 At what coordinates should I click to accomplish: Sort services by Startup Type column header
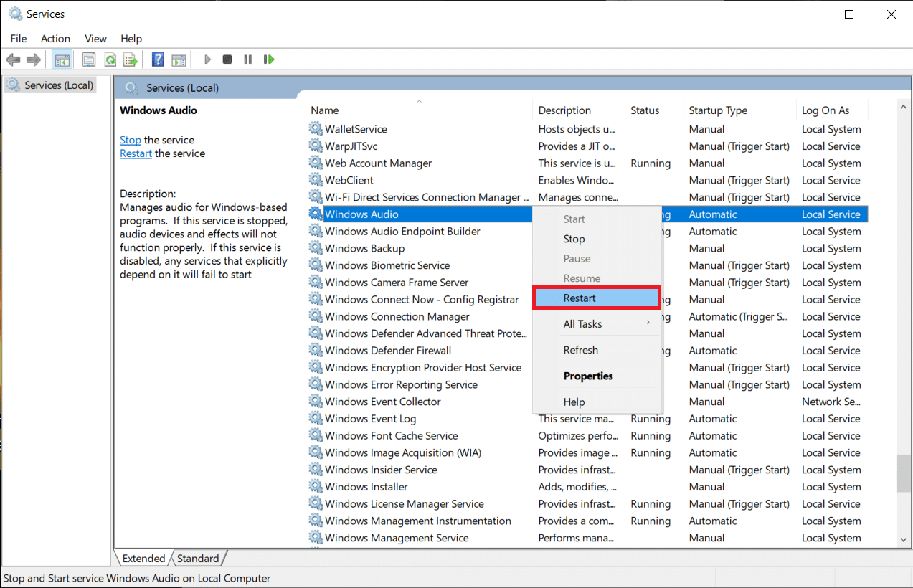718,110
